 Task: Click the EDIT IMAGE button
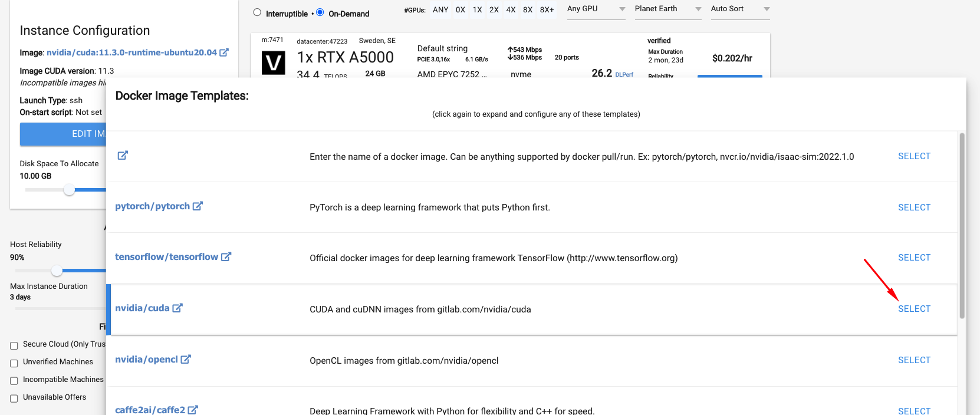pyautogui.click(x=63, y=134)
